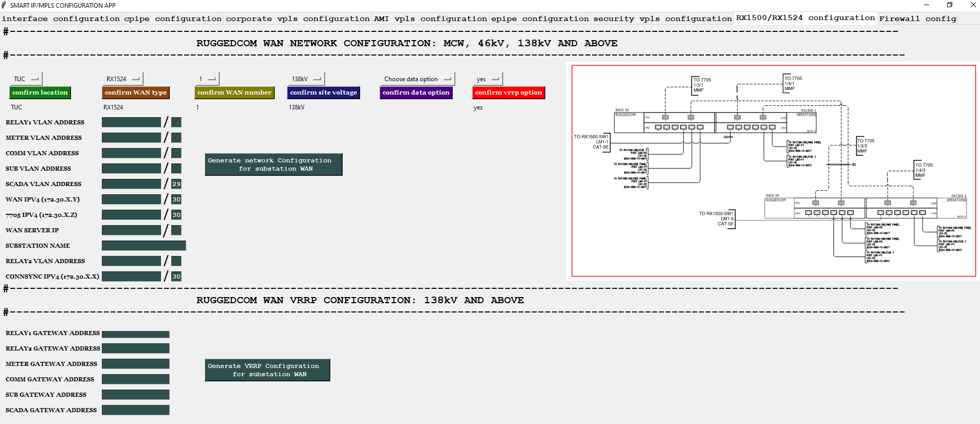This screenshot has height=424, width=980.
Task: Click the confirm site voltage button
Action: (x=324, y=93)
